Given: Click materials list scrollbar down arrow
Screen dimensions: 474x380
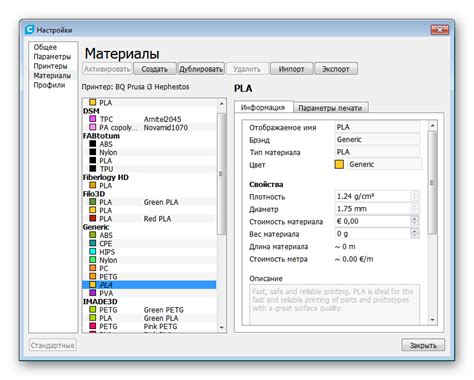Looking at the screenshot, I should pyautogui.click(x=222, y=327).
